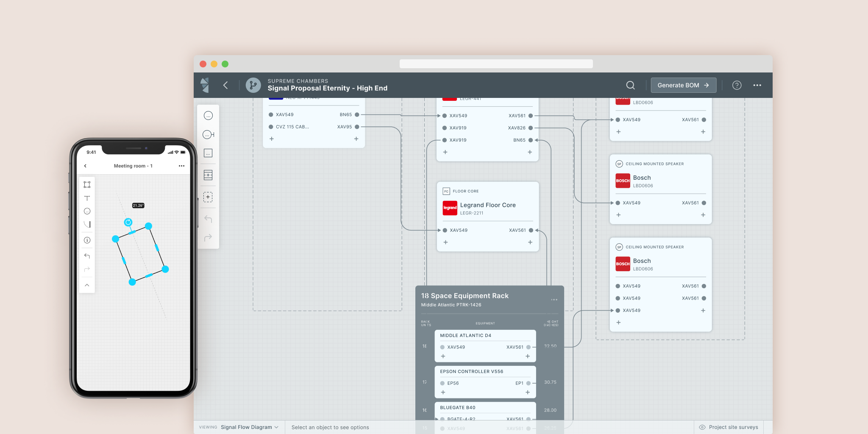Click the app logo in the header
The image size is (868, 434).
click(205, 85)
